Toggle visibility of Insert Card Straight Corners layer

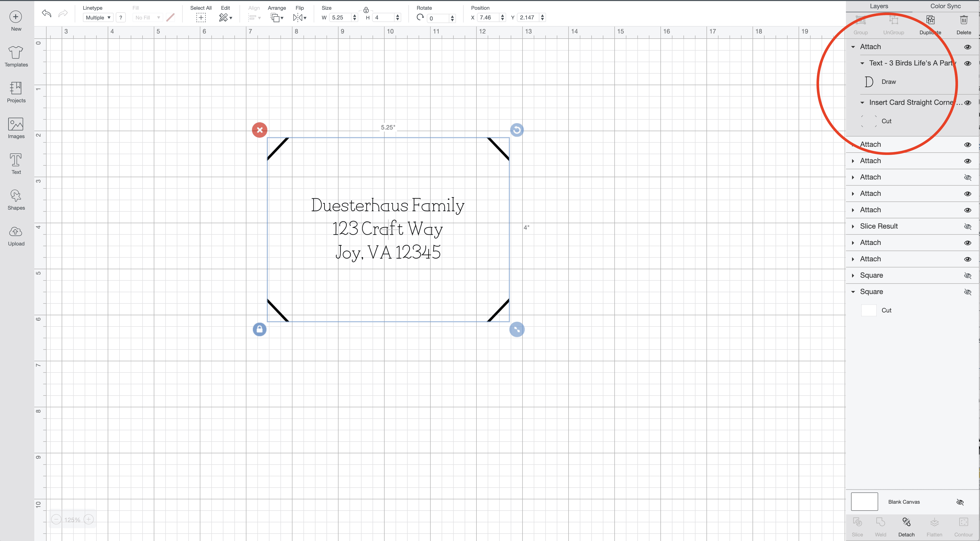(x=967, y=103)
